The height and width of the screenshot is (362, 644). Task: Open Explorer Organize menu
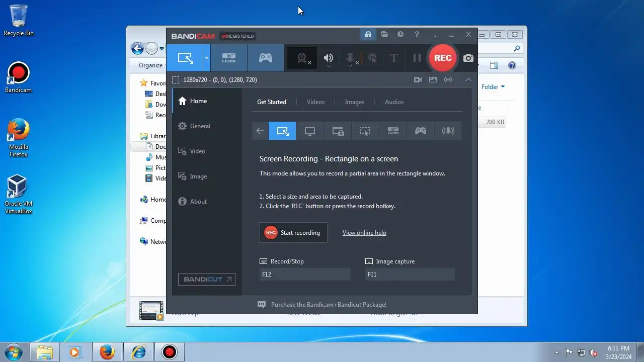(151, 65)
